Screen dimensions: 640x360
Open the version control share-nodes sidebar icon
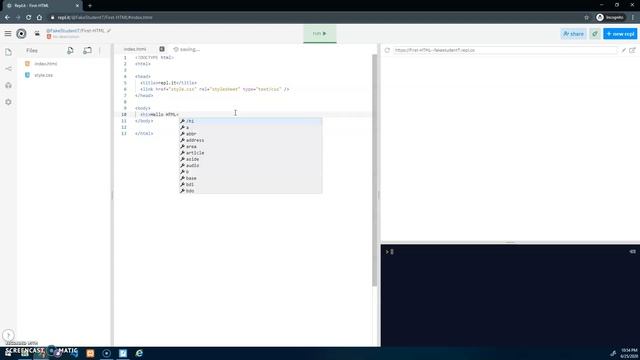(x=8, y=69)
